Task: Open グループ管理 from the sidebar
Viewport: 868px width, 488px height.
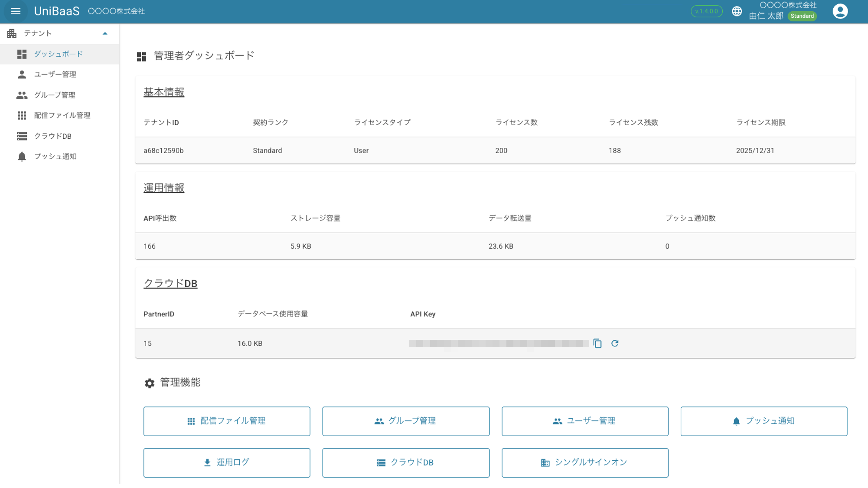Action: point(55,95)
